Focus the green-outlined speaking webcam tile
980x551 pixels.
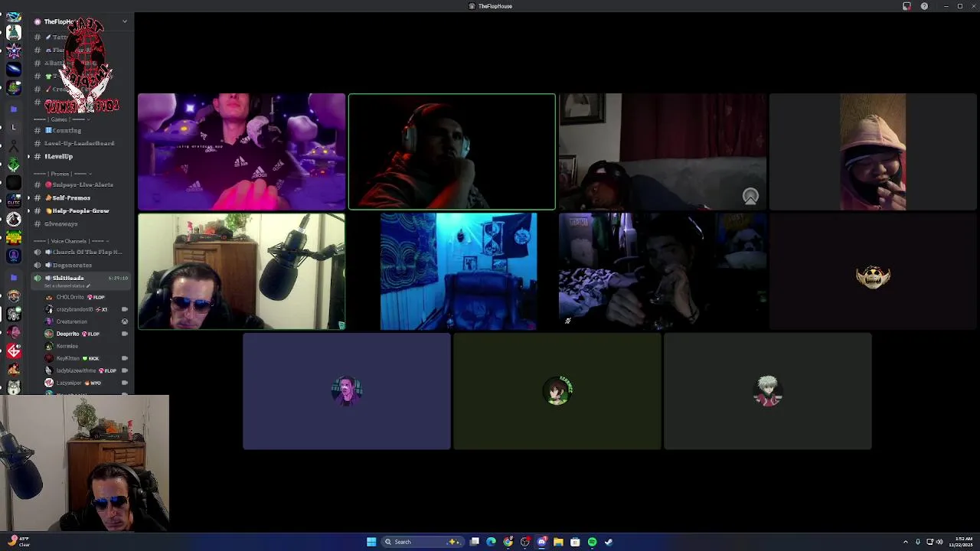coord(452,152)
